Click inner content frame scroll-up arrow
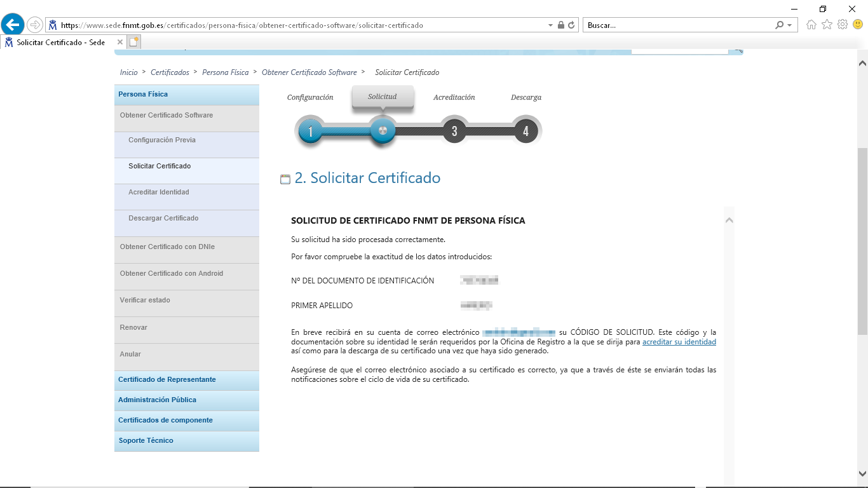This screenshot has height=488, width=868. coord(729,220)
